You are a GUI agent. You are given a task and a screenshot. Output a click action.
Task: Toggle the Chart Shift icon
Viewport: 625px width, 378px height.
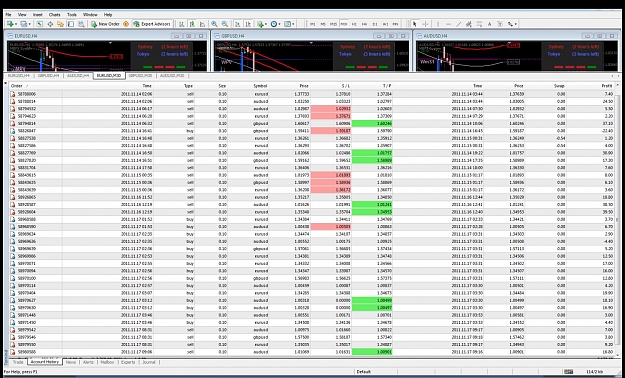(x=248, y=24)
